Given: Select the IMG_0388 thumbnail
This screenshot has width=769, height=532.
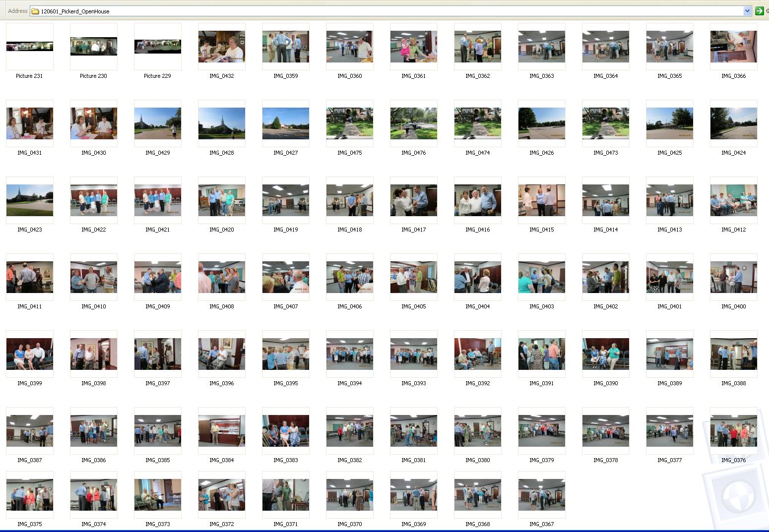Looking at the screenshot, I should pyautogui.click(x=734, y=354).
